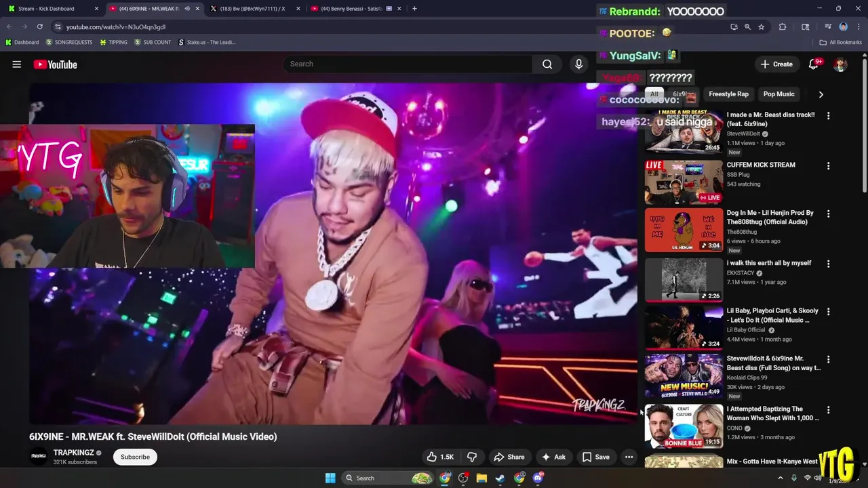This screenshot has height=488, width=868.
Task: Click the Windows taskbar Search box
Action: (x=387, y=478)
